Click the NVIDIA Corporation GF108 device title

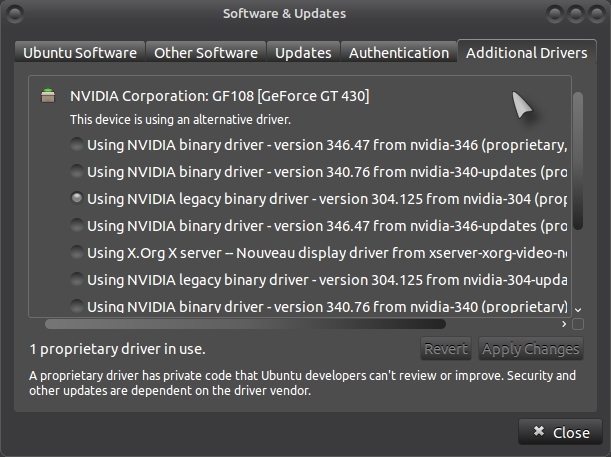coord(219,96)
